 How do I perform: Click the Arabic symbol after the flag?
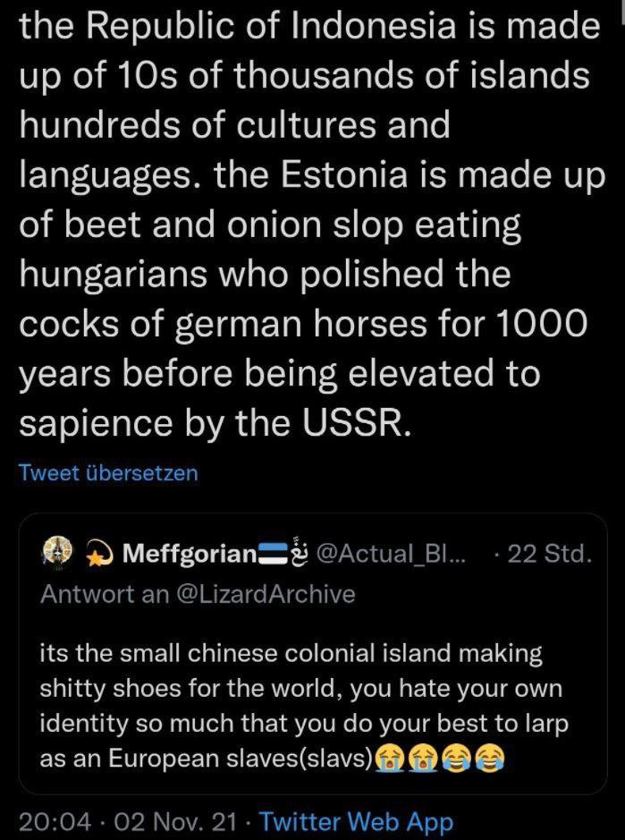(296, 552)
